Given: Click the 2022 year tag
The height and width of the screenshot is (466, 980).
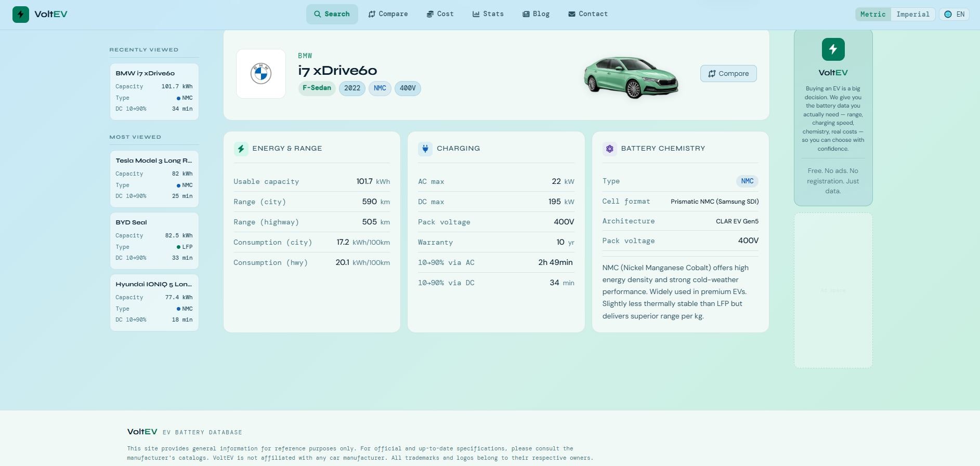Looking at the screenshot, I should pyautogui.click(x=352, y=88).
